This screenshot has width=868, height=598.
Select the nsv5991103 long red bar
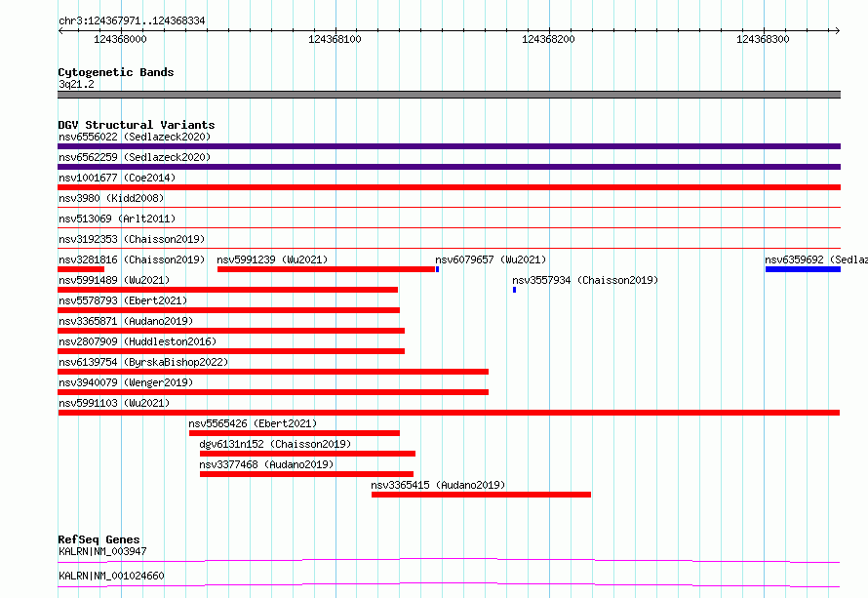449,413
